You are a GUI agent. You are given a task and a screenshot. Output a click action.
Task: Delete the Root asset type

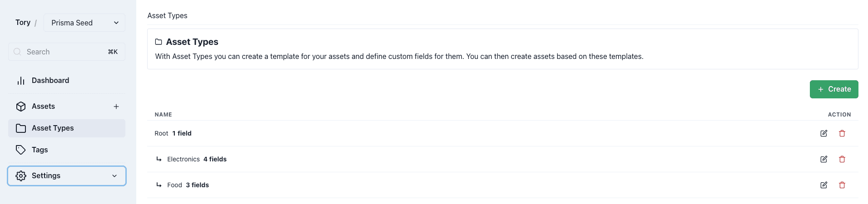coord(842,133)
